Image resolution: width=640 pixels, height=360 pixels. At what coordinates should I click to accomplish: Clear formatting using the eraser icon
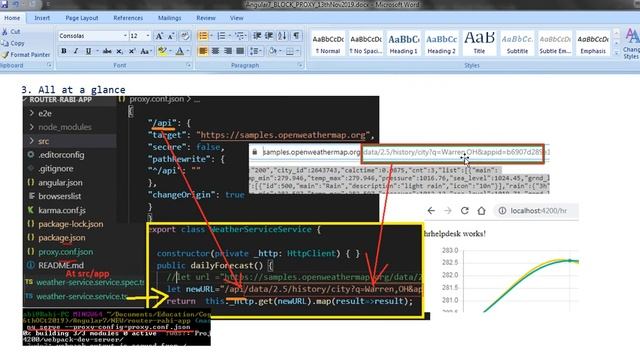pos(185,36)
